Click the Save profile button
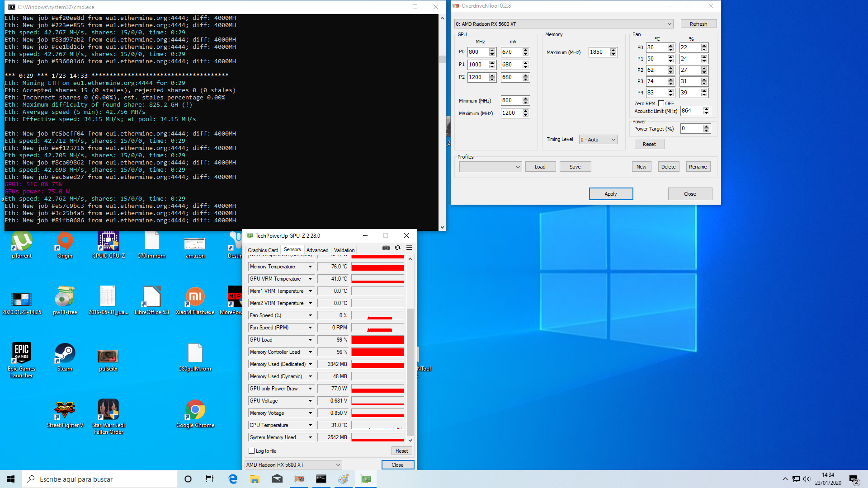The image size is (868, 488). click(575, 167)
